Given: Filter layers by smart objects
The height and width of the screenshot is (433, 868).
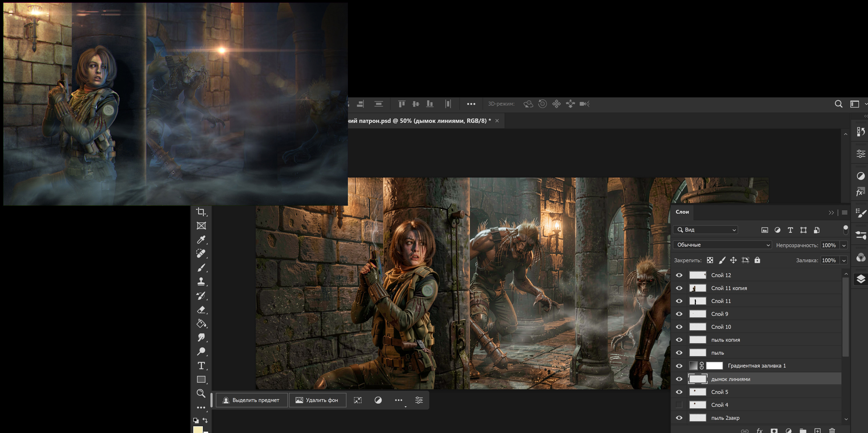Looking at the screenshot, I should coord(816,230).
